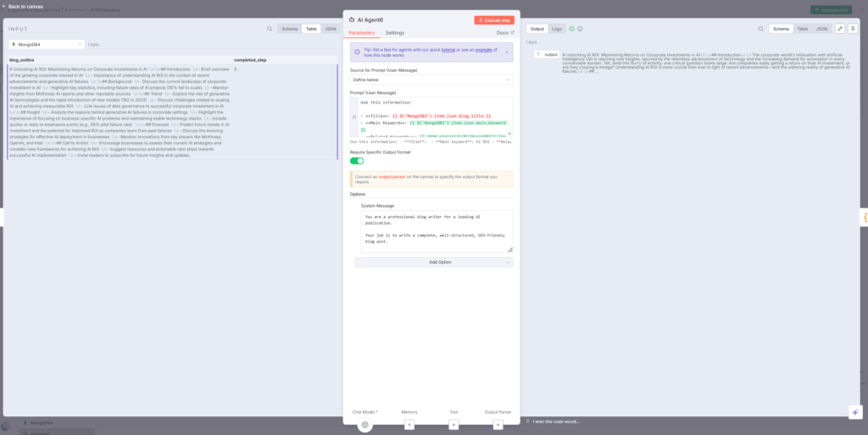The image size is (868, 435).
Task: Click the pencil edit output icon
Action: point(840,29)
